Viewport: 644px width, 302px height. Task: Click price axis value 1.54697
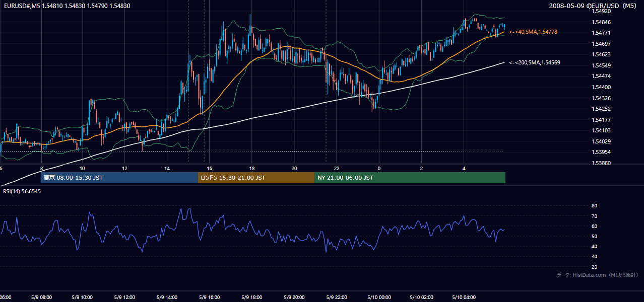(601, 44)
